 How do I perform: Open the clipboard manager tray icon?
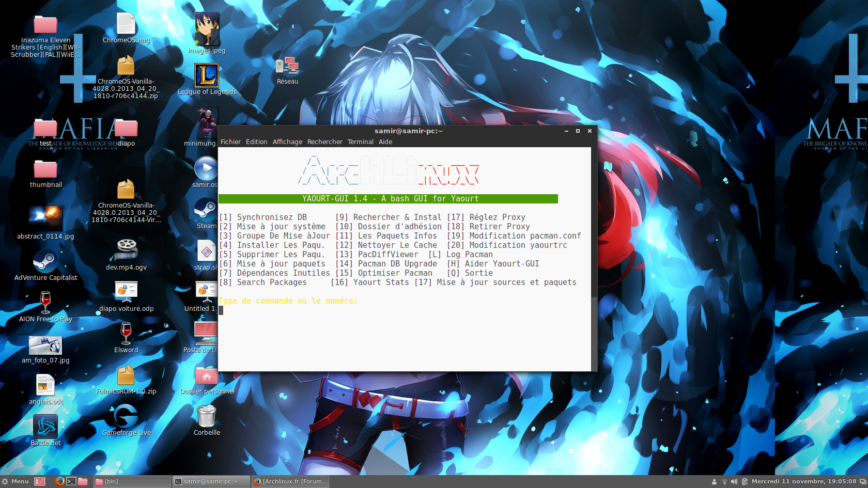click(x=745, y=481)
